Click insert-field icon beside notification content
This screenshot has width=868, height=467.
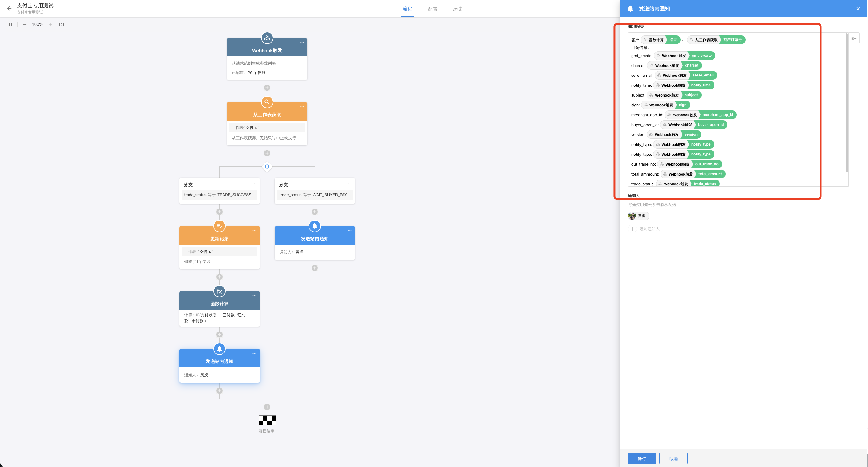tap(854, 38)
